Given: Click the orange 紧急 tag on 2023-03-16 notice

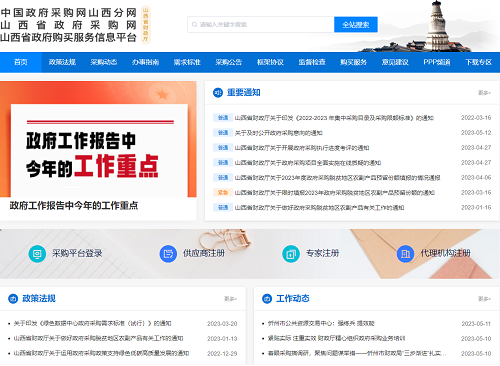Looking at the screenshot, I should click(x=223, y=193).
